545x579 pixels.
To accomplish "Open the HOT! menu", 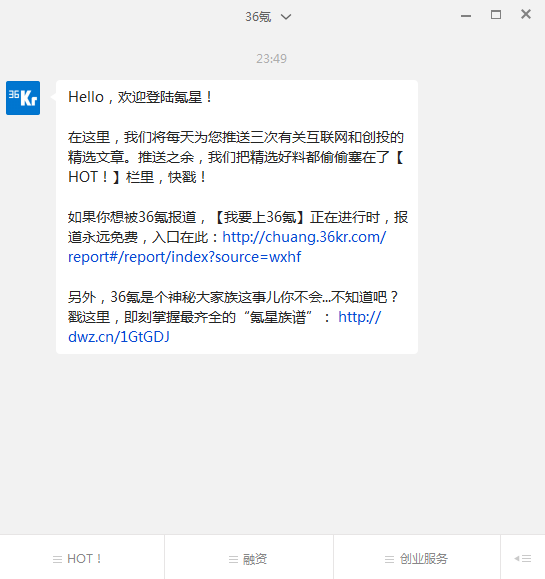I will [82, 558].
